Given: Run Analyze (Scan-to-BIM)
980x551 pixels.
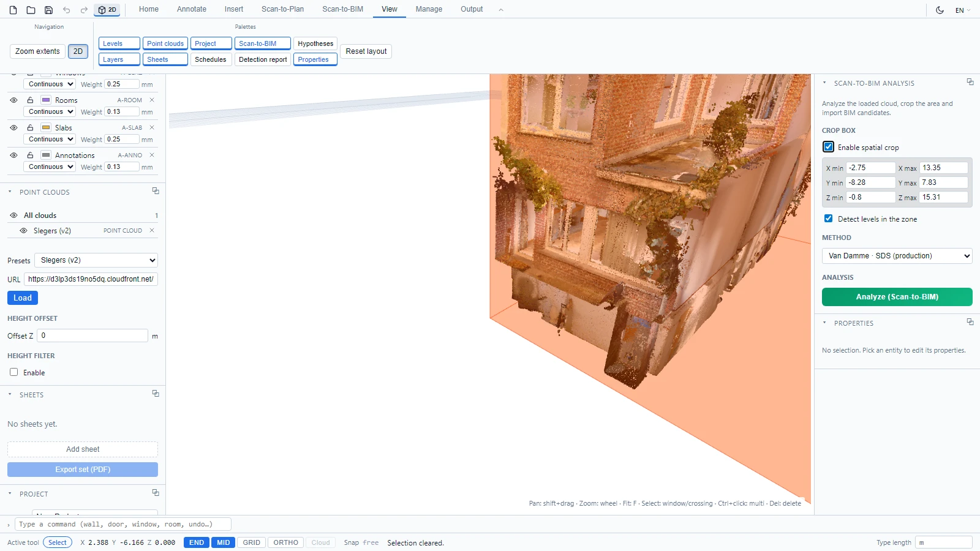Looking at the screenshot, I should tap(897, 297).
